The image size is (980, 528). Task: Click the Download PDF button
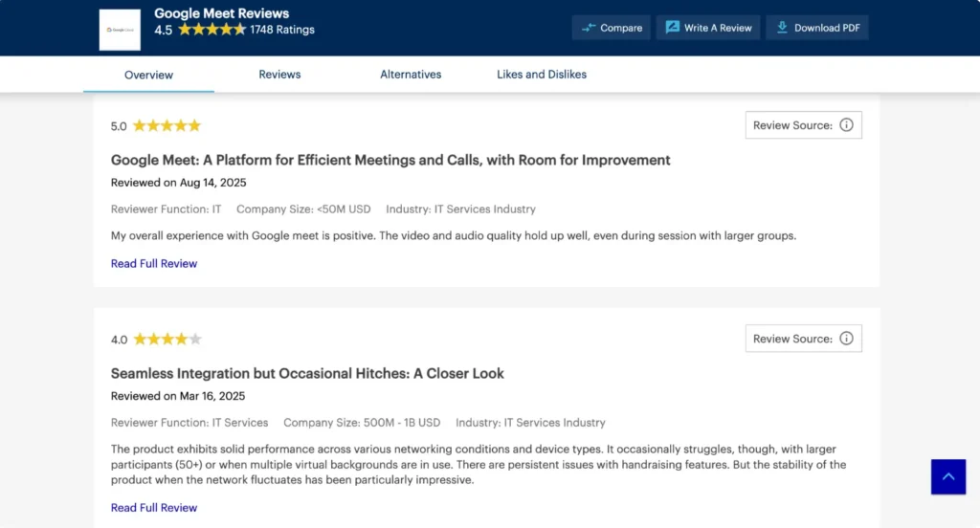[x=817, y=28]
